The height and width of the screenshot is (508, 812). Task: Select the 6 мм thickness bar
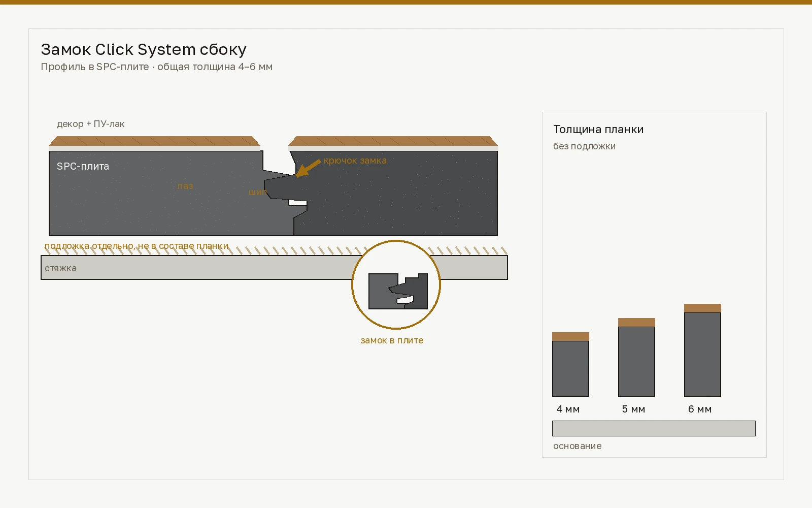point(702,350)
